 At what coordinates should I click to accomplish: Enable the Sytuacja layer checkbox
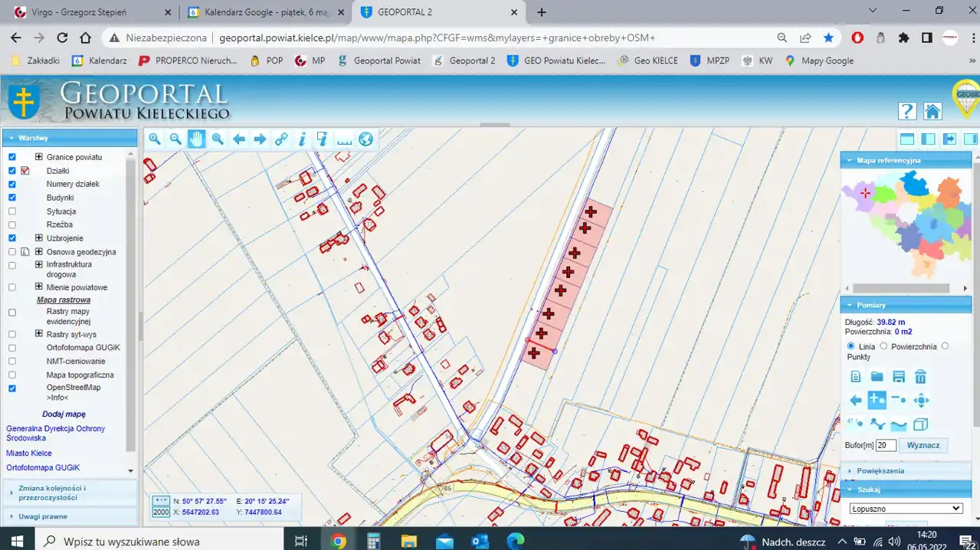(12, 211)
